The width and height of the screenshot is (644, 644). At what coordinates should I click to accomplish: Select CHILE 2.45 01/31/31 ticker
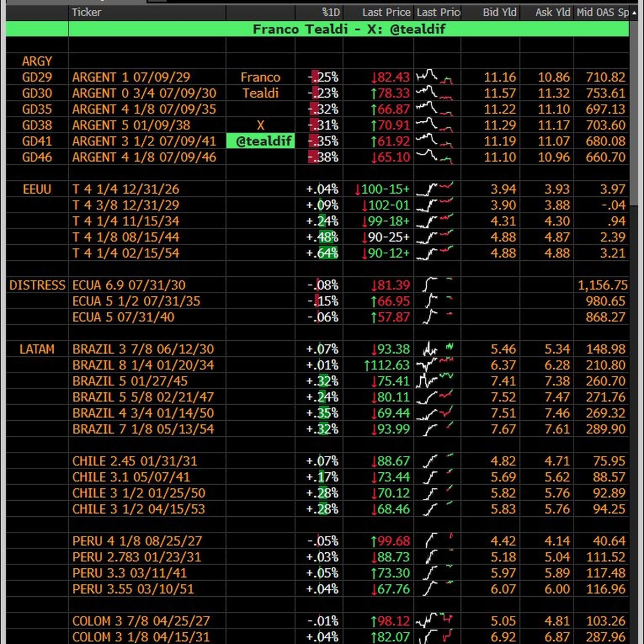coord(135,462)
